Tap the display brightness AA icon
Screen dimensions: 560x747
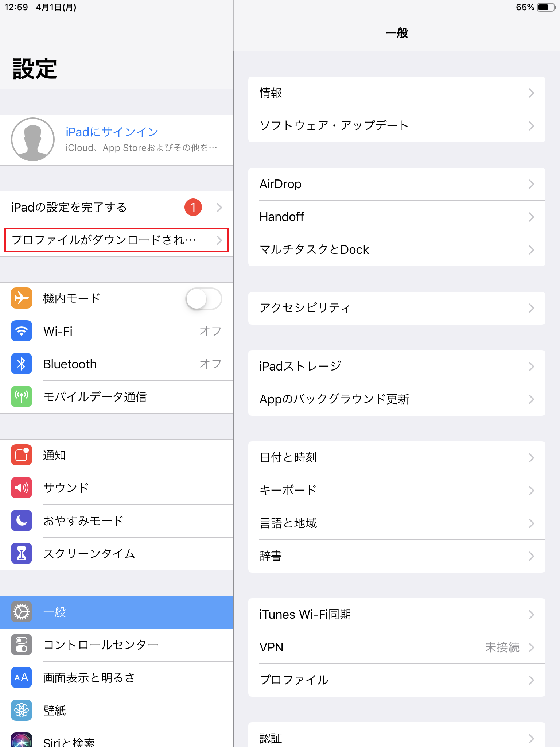22,677
